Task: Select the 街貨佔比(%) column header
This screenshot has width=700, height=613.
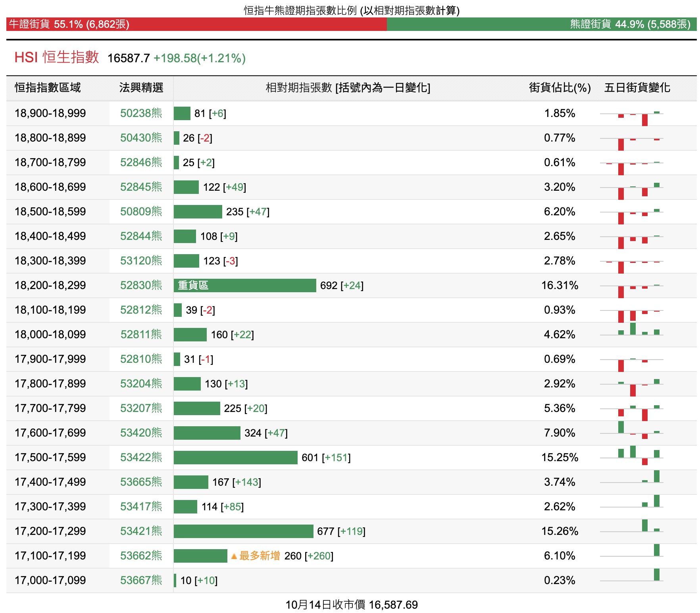Action: click(x=560, y=88)
